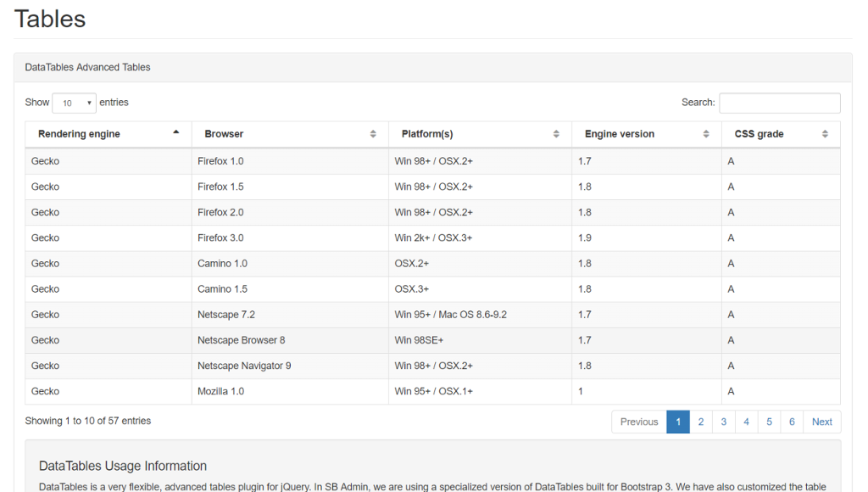Click the ascending sort arrow on Rendering engine
The image size is (868, 492).
[x=176, y=133]
